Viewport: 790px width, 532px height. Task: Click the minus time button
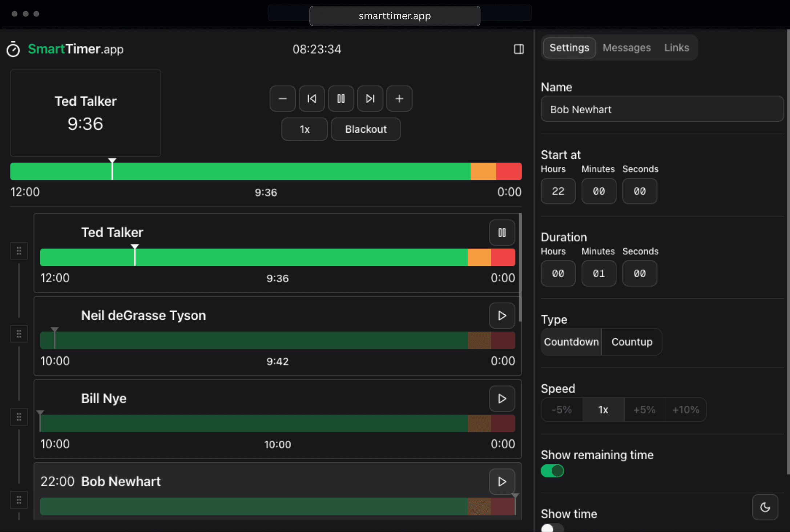click(282, 98)
